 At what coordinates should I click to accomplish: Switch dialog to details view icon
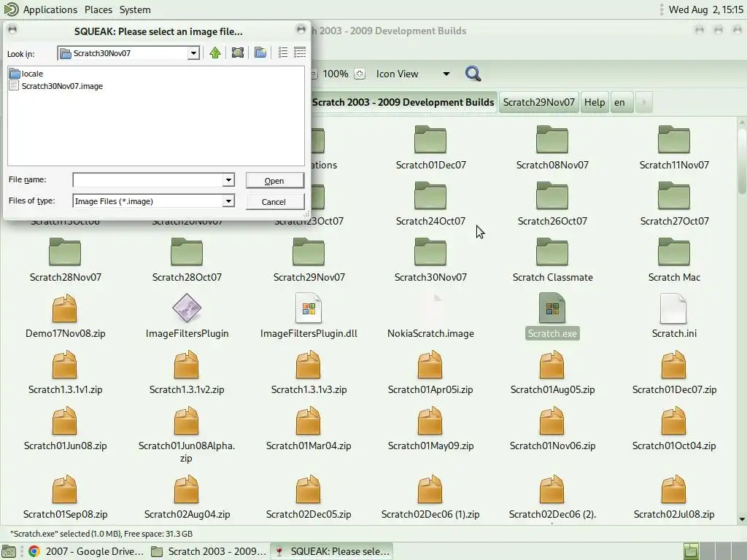[300, 52]
